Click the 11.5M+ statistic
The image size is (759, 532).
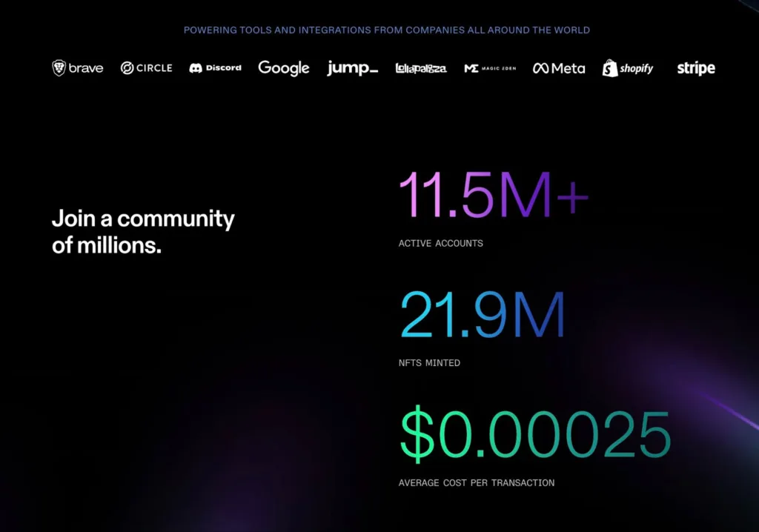coord(493,195)
